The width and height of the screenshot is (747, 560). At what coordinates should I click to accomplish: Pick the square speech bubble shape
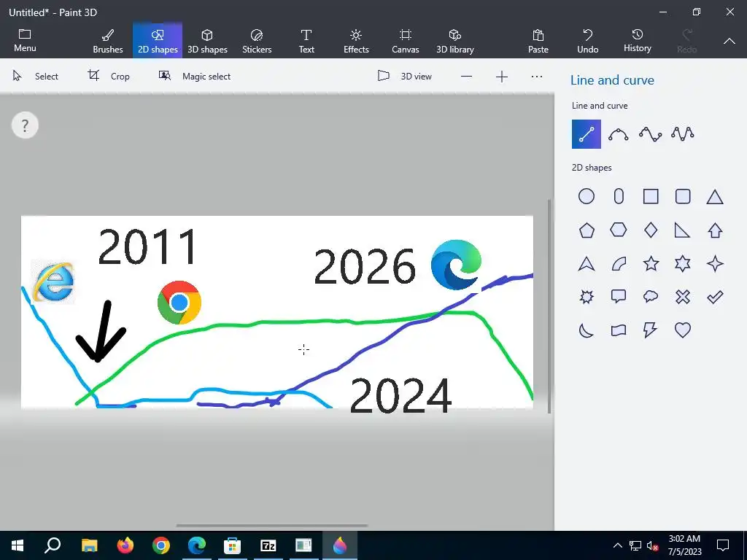pos(619,297)
